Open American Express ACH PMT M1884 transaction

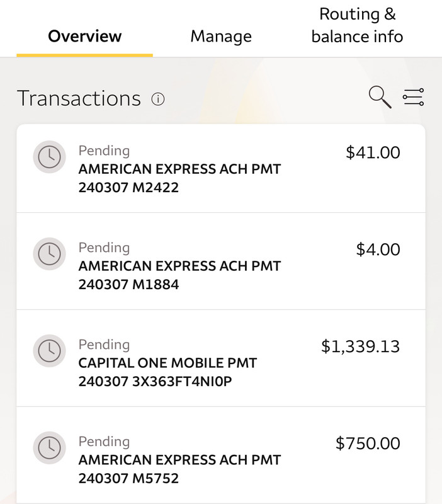221,261
